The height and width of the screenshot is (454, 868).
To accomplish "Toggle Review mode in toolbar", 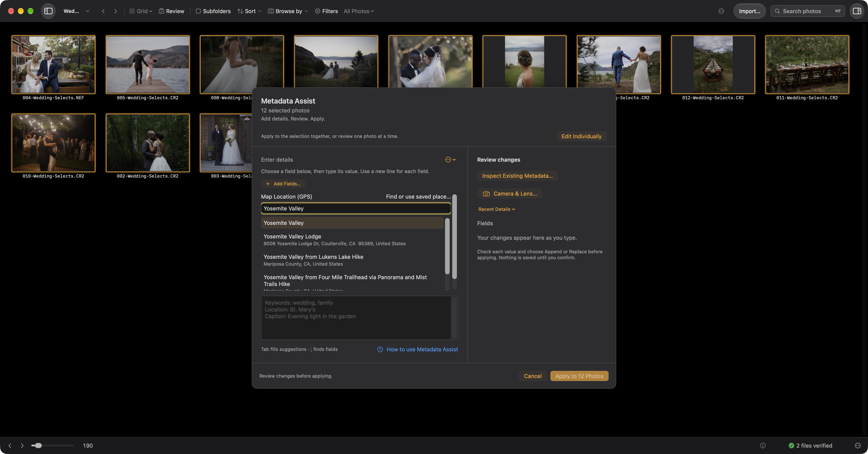I will (x=171, y=11).
